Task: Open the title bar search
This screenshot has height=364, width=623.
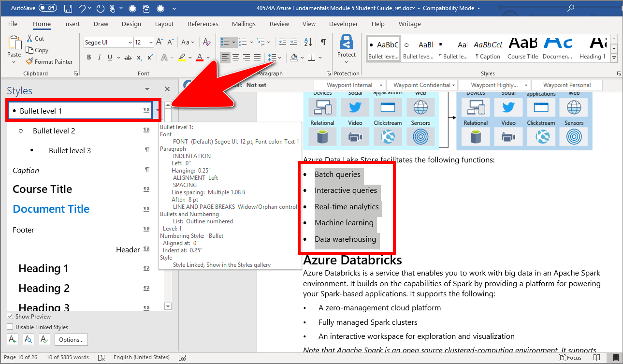Action: pos(571,8)
